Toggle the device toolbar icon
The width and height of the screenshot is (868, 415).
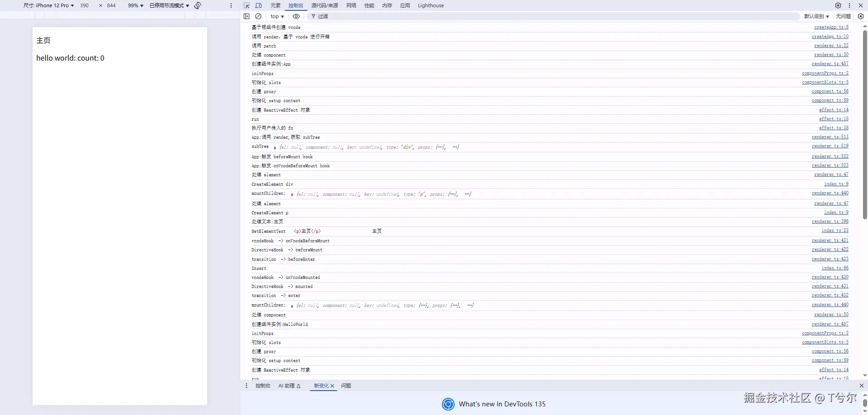(x=258, y=5)
